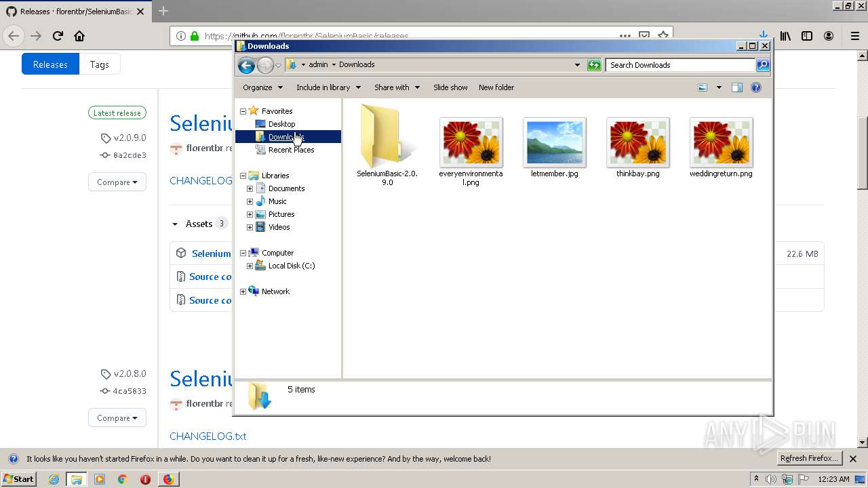Reload the GitHub page in Firefox
This screenshot has width=868, height=488.
point(58,36)
